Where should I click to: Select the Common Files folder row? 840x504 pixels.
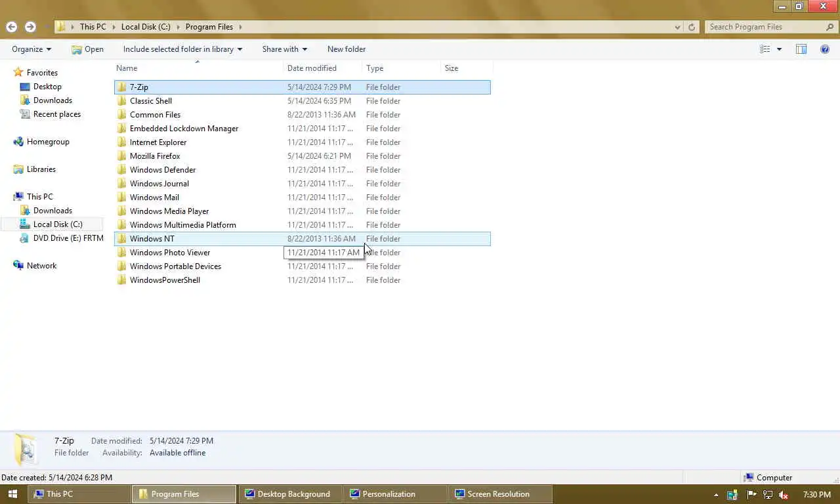pos(302,115)
